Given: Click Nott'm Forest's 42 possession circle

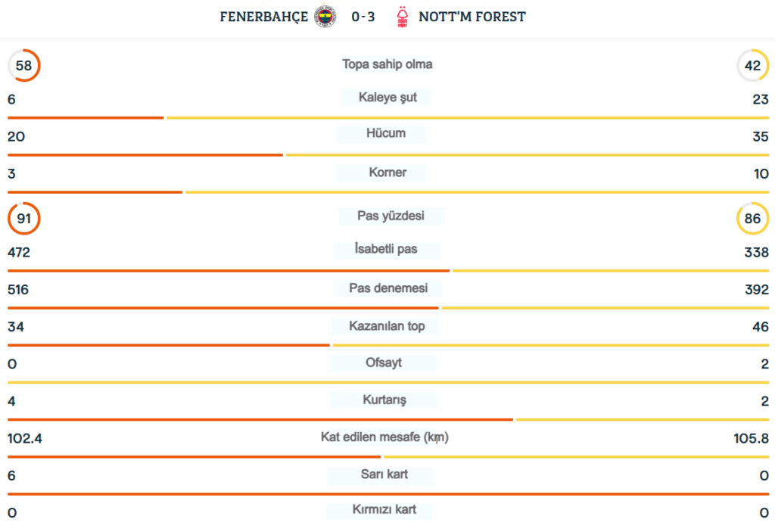Looking at the screenshot, I should (752, 66).
